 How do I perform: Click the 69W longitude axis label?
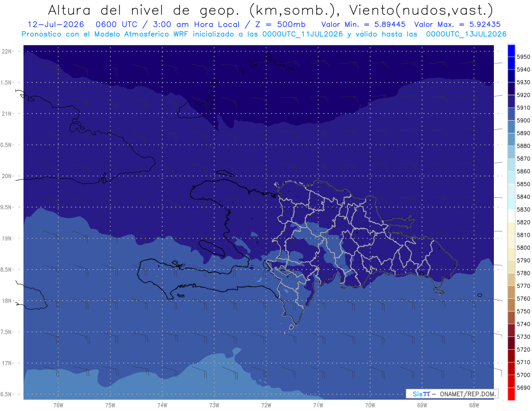[422, 405]
